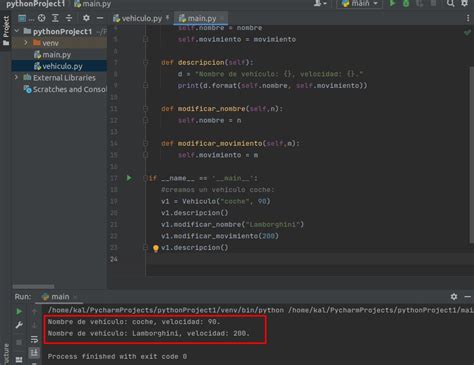Click the editor vertical scrollbar

coord(472,155)
